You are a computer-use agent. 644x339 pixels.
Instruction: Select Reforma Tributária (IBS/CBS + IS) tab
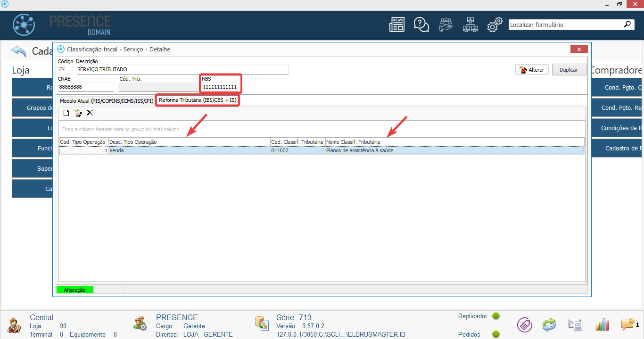pyautogui.click(x=198, y=100)
